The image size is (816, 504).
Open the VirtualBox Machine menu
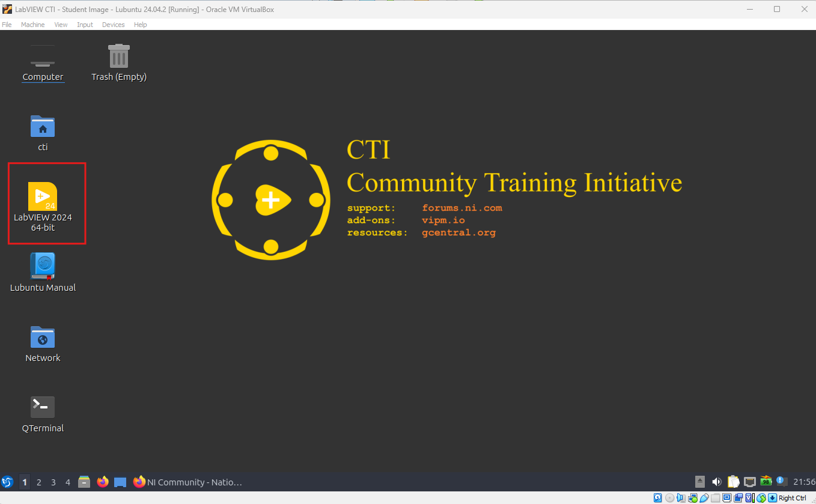click(32, 25)
